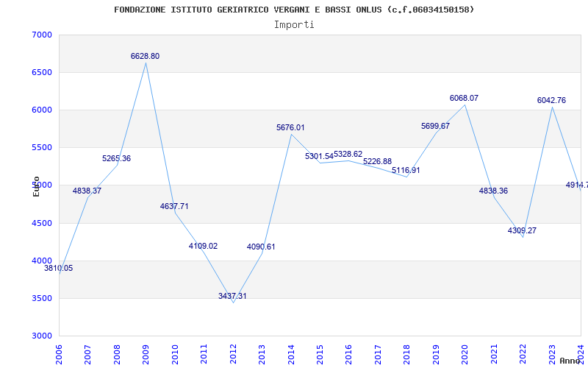
Task: Click the 2008 x-axis year label
Action: [x=117, y=355]
